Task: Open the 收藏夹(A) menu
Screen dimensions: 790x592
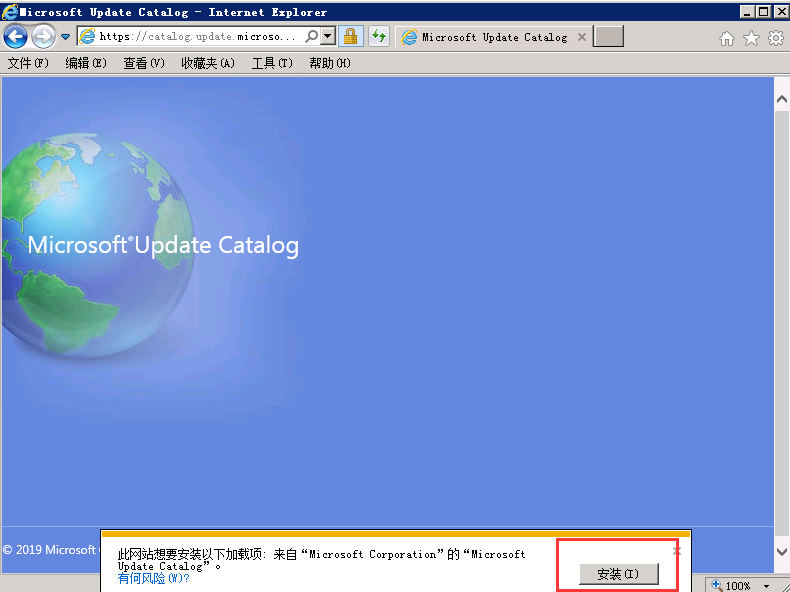Action: point(208,63)
